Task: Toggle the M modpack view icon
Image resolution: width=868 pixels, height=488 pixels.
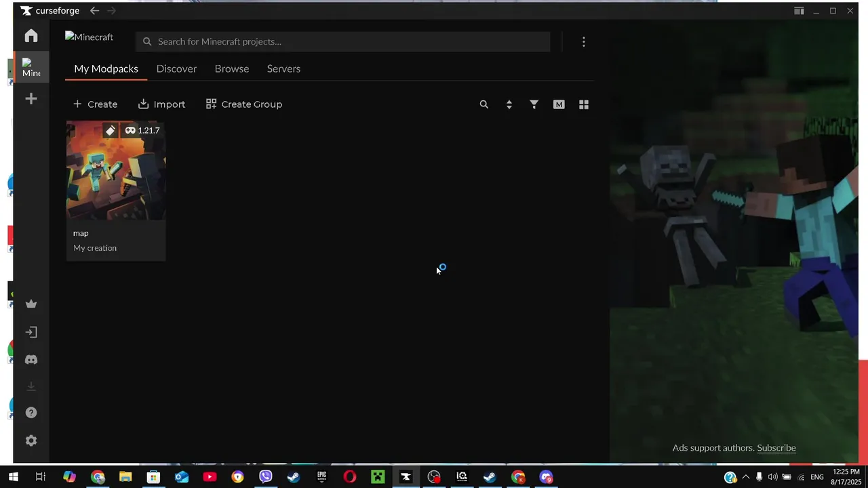Action: click(559, 104)
